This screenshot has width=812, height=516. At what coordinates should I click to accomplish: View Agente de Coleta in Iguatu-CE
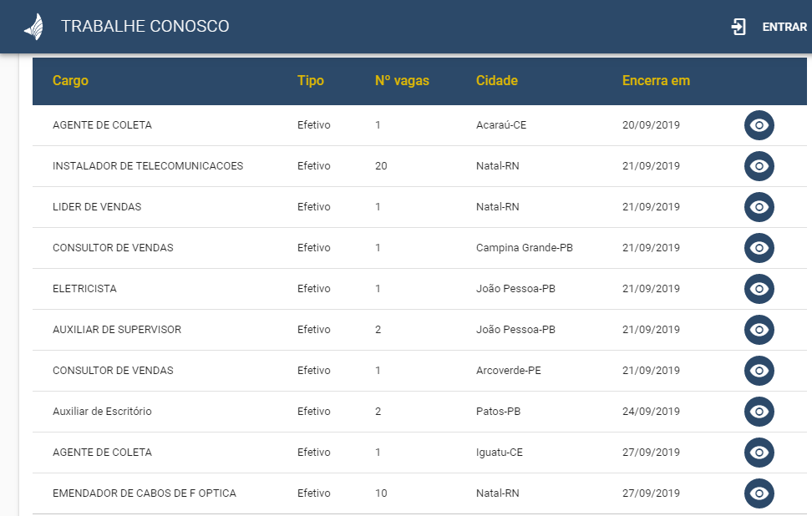click(759, 453)
